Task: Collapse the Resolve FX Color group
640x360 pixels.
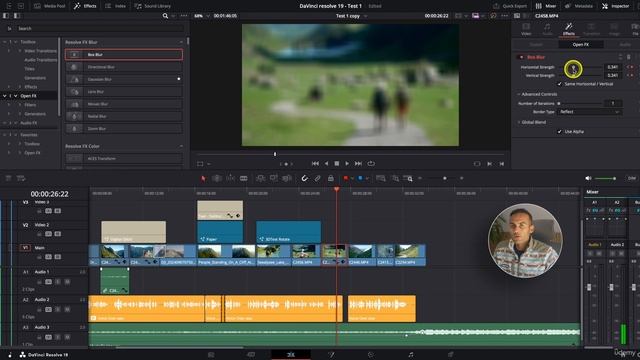Action: tap(181, 146)
